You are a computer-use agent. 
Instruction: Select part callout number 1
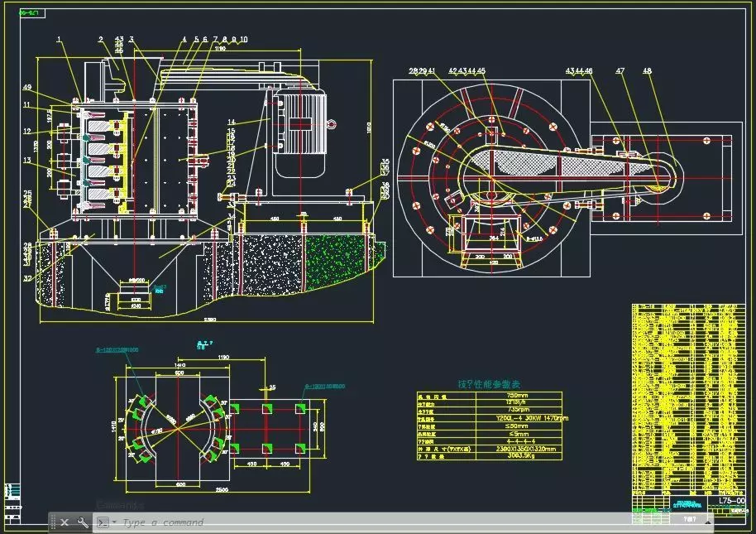(60, 40)
